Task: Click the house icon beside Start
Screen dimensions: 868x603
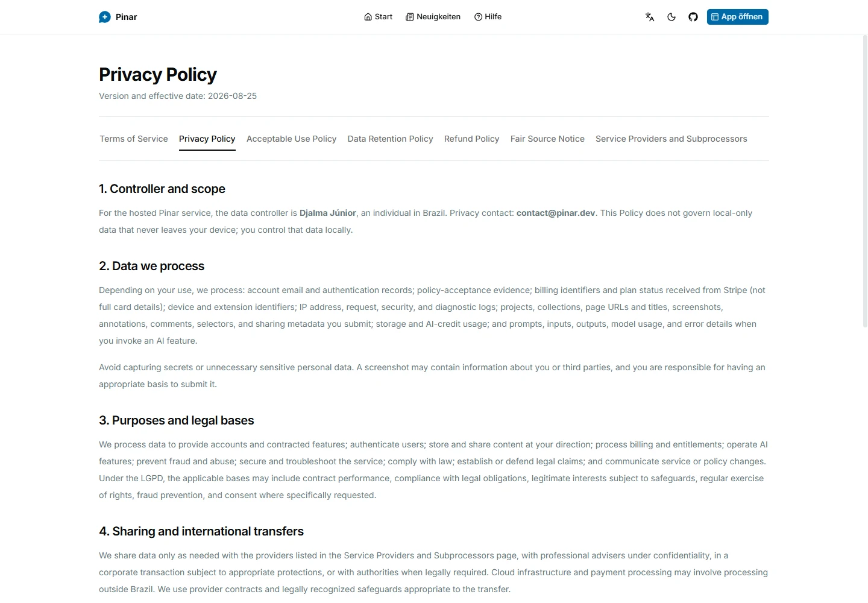Action: [368, 17]
